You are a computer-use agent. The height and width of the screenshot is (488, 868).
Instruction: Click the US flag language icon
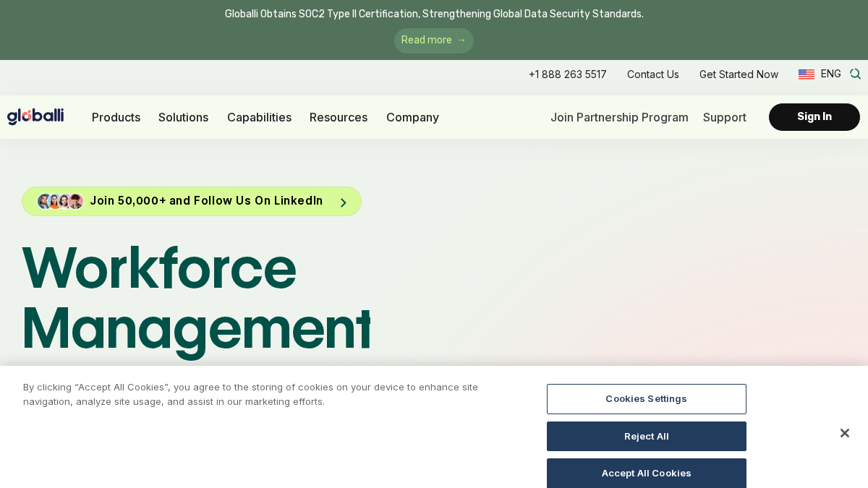[807, 74]
